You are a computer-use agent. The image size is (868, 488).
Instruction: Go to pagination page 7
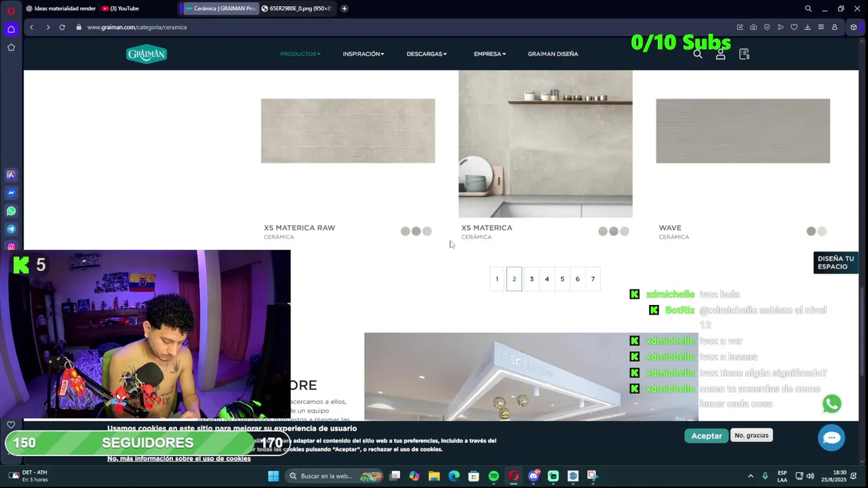[x=593, y=279]
